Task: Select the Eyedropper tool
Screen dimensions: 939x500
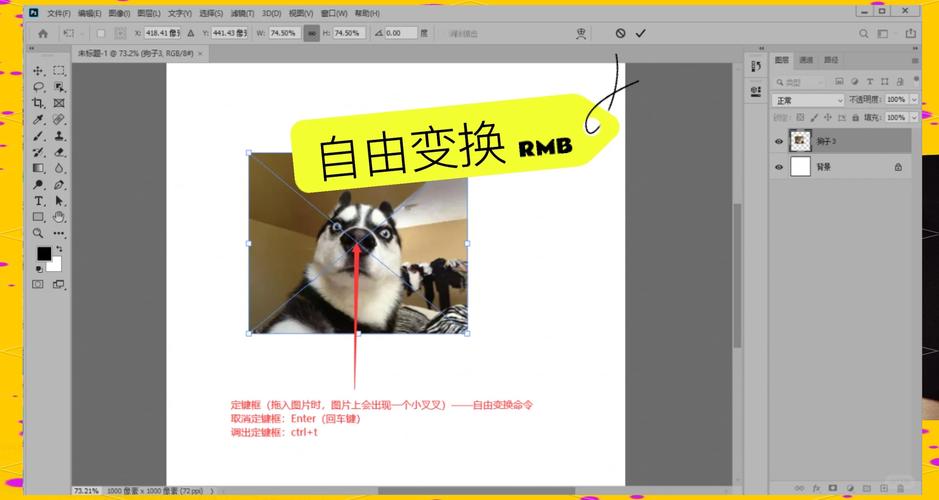Action: click(x=38, y=119)
